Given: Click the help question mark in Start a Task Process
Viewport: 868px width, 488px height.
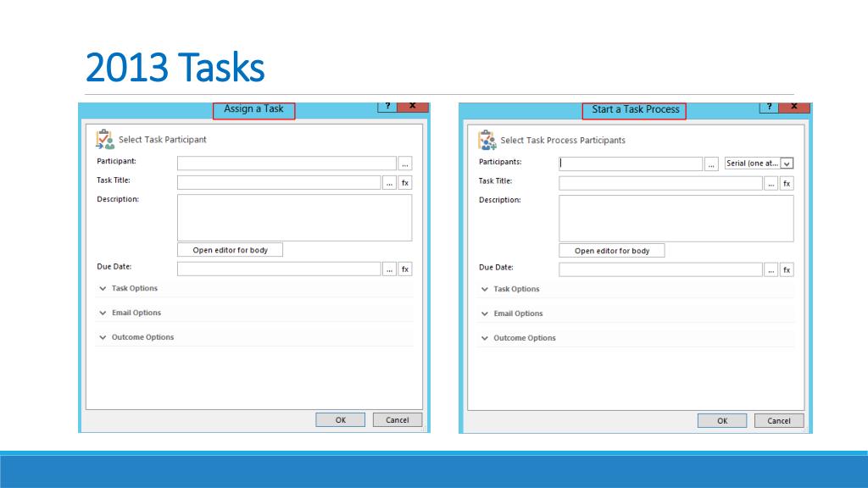Looking at the screenshot, I should pyautogui.click(x=769, y=107).
